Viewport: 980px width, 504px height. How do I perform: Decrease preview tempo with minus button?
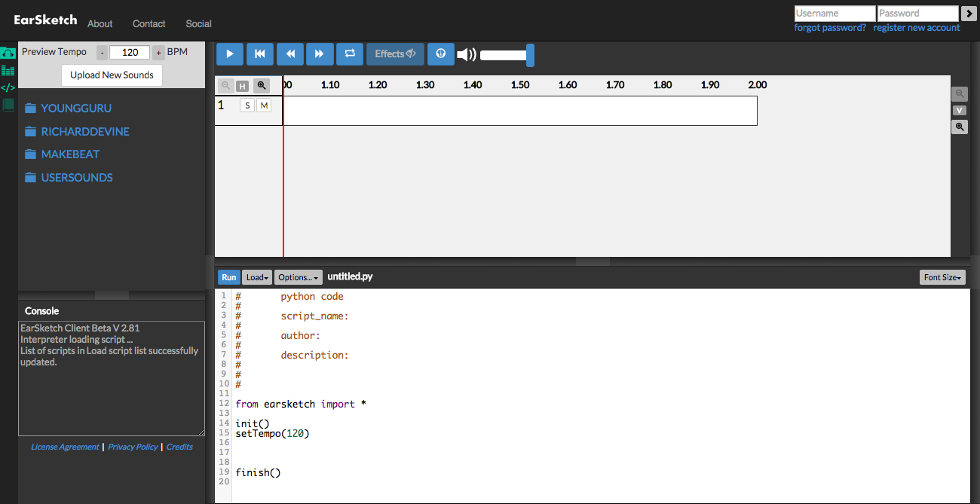tap(103, 53)
